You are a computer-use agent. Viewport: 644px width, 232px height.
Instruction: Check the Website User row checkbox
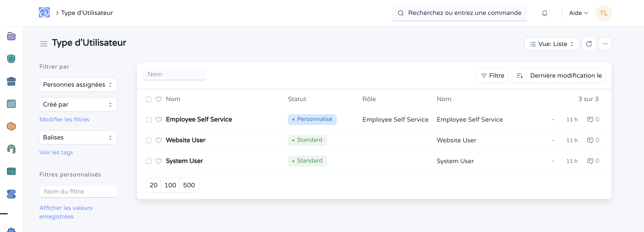point(149,140)
